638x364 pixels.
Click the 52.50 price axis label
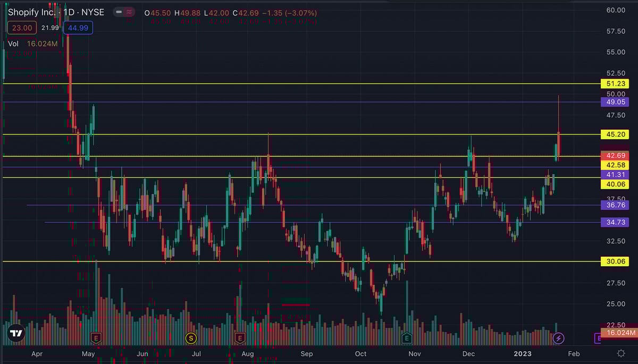click(616, 73)
